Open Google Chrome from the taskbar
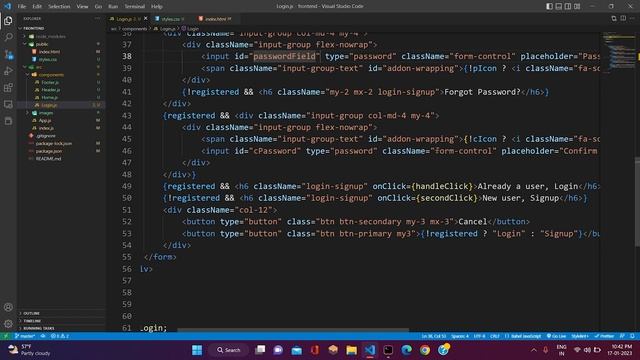The width and height of the screenshot is (640, 360). point(424,350)
